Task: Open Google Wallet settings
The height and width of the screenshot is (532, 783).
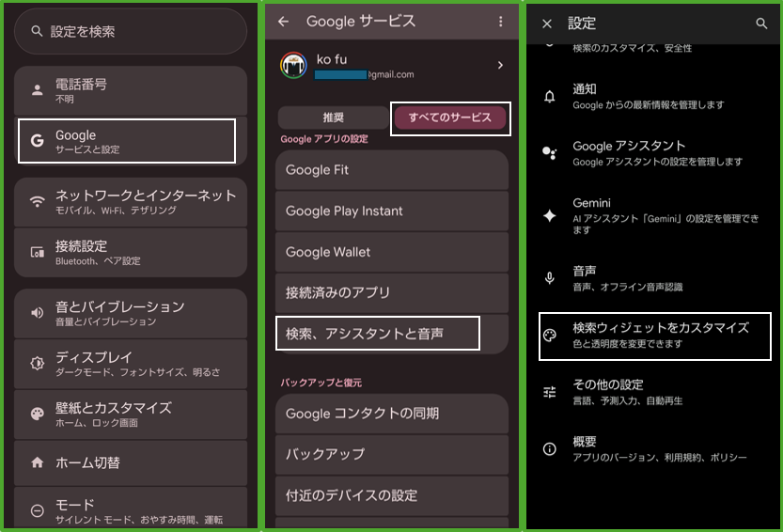Action: coord(391,252)
